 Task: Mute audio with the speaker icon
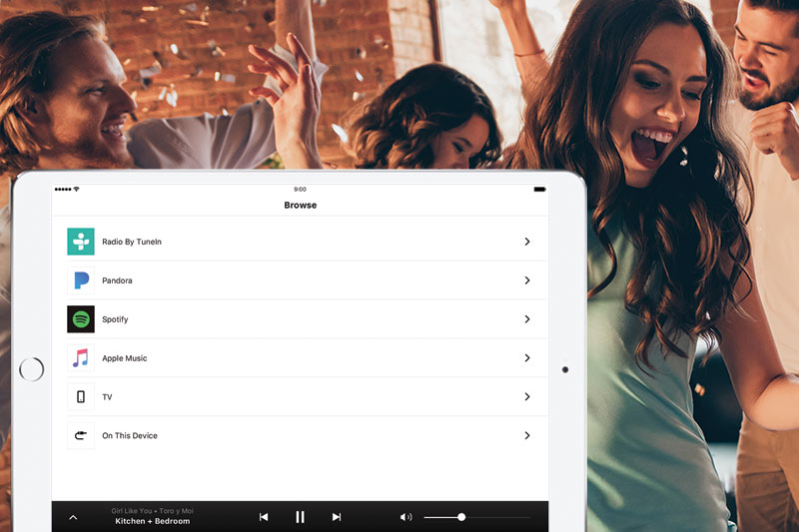[x=405, y=517]
